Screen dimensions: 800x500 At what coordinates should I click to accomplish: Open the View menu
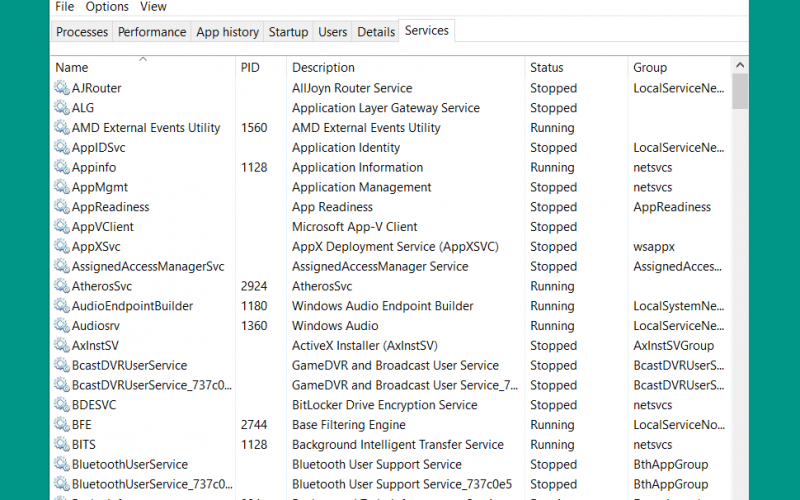click(x=153, y=7)
